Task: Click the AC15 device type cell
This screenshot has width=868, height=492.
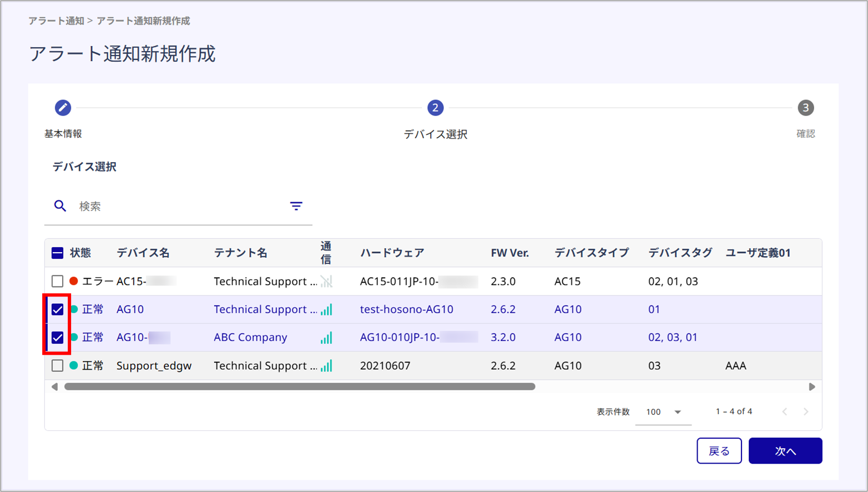Action: point(567,282)
